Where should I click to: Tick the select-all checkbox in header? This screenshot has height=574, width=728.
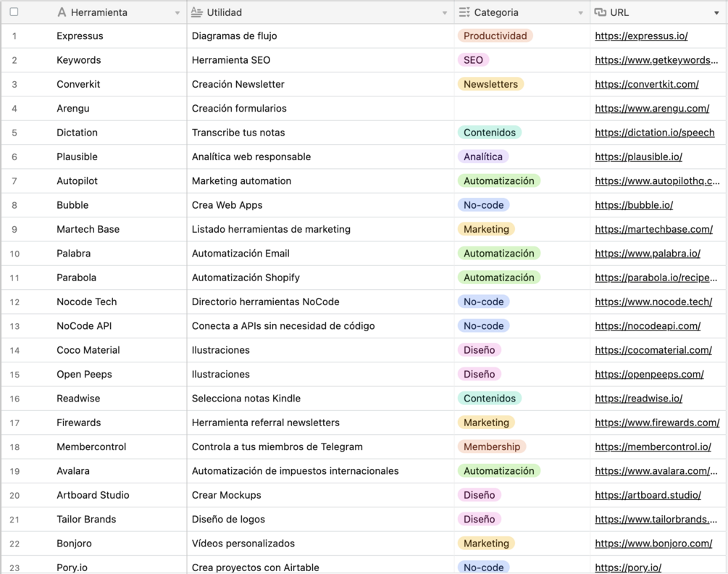14,12
